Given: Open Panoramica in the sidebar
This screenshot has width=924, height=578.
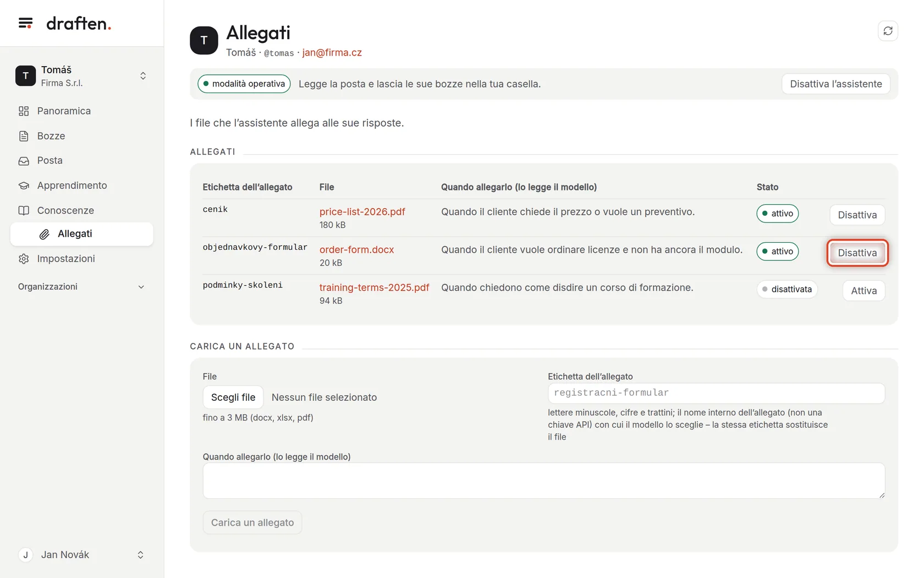Looking at the screenshot, I should point(82,111).
